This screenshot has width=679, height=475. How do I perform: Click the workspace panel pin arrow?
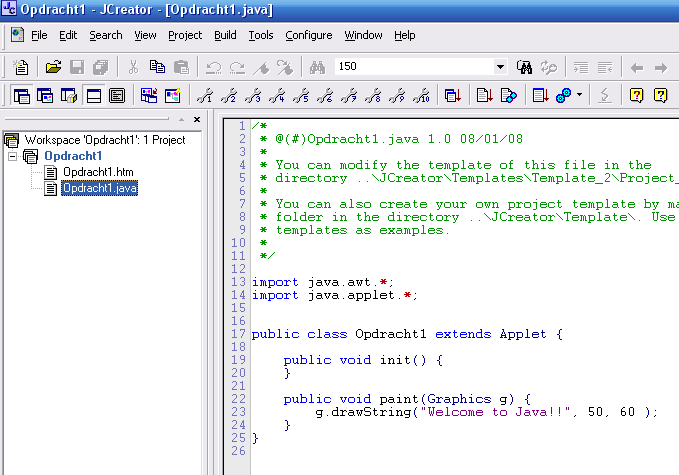[x=181, y=120]
